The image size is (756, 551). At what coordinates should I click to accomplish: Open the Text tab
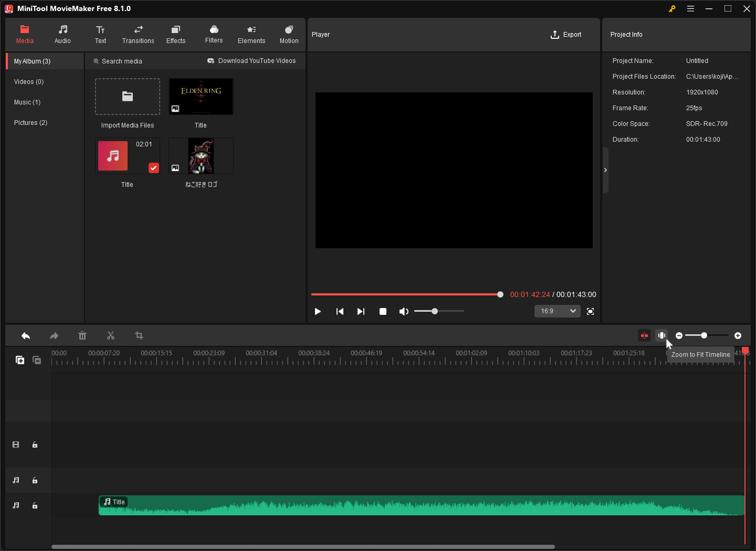coord(100,35)
